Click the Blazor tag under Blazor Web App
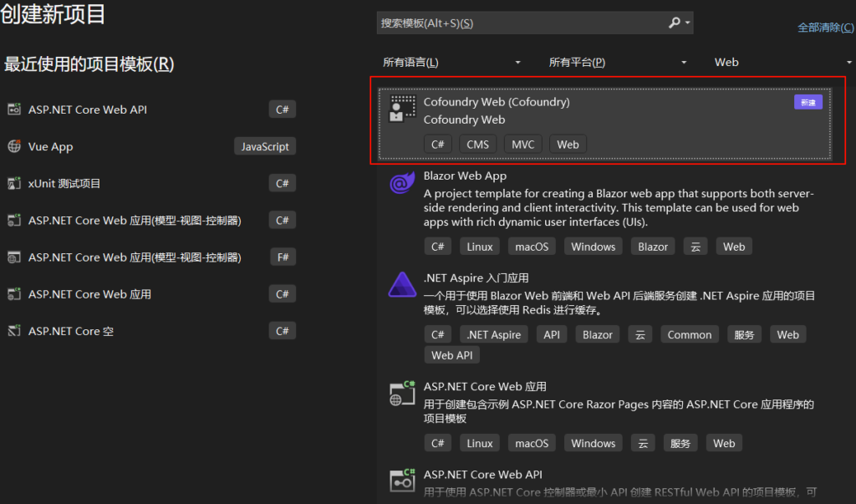The height and width of the screenshot is (504, 856). (653, 247)
